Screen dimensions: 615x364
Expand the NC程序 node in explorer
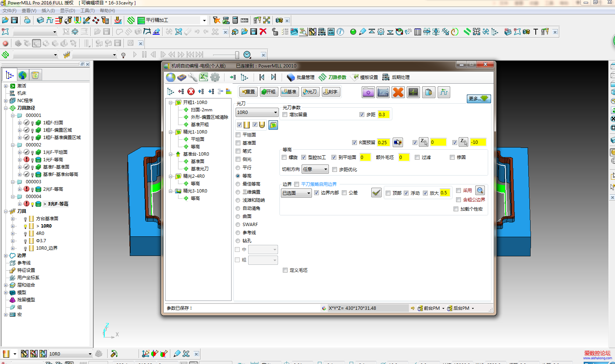point(6,101)
